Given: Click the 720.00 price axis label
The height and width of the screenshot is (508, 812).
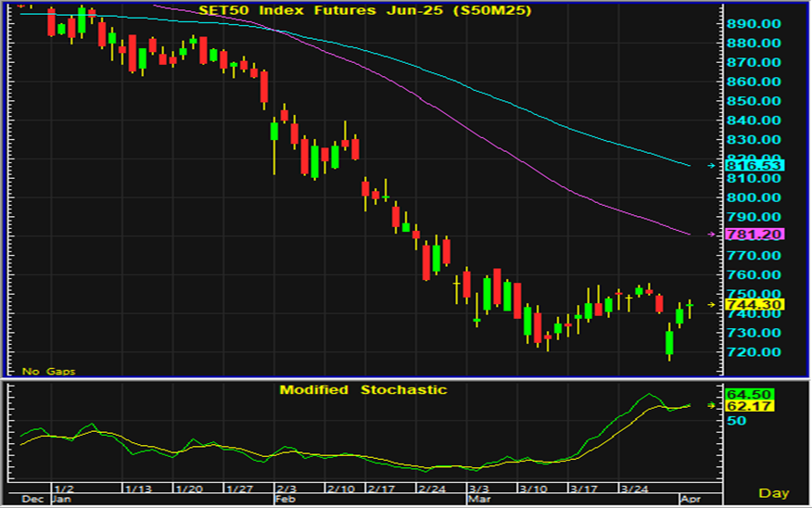Looking at the screenshot, I should click(x=754, y=352).
